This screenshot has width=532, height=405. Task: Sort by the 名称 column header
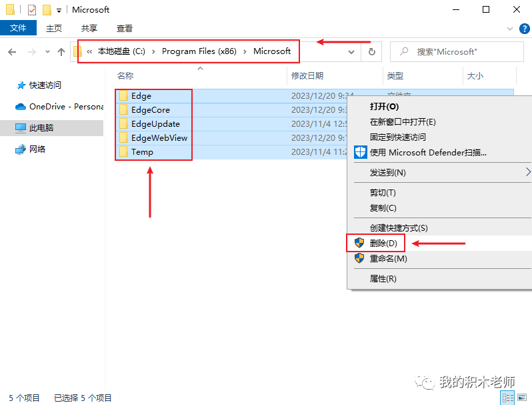[125, 75]
